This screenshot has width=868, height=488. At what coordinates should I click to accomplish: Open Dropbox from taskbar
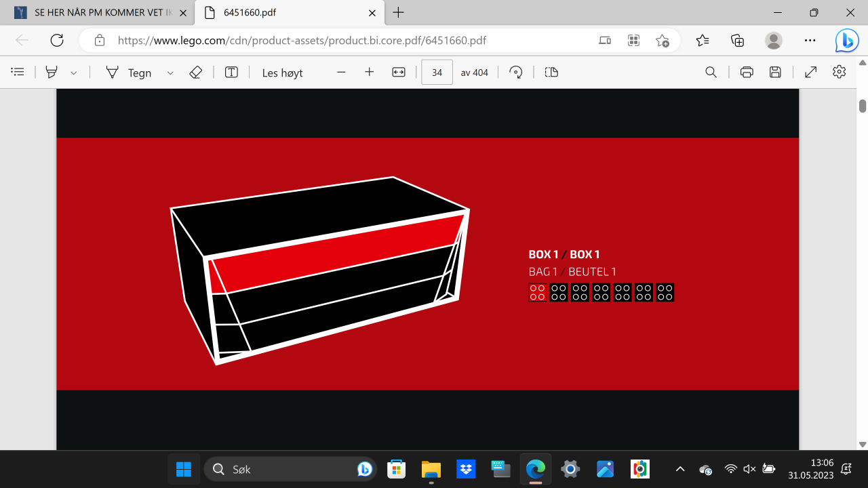pos(466,469)
